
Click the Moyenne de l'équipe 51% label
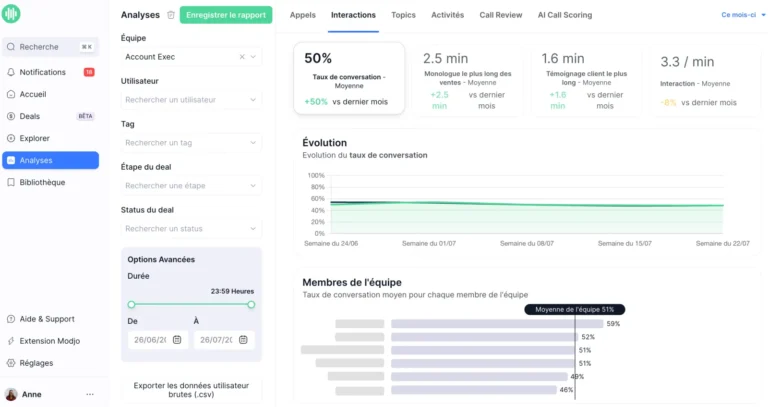(x=575, y=310)
